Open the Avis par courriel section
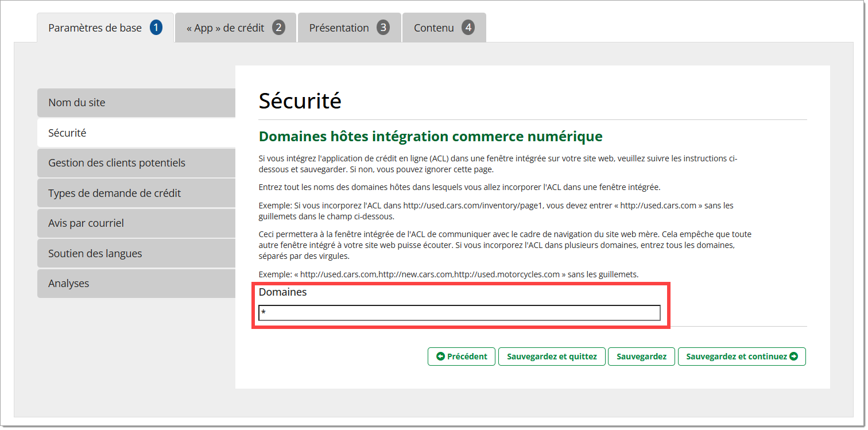The height and width of the screenshot is (430, 868). coord(136,223)
